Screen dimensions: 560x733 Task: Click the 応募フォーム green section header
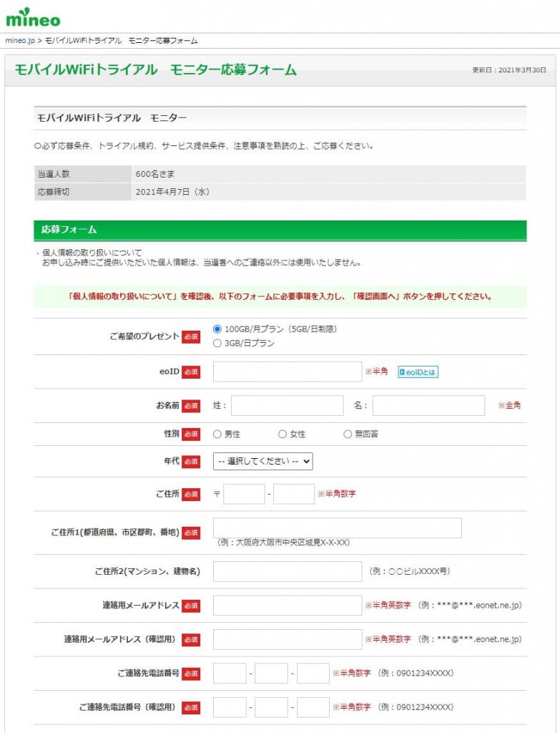tap(280, 230)
